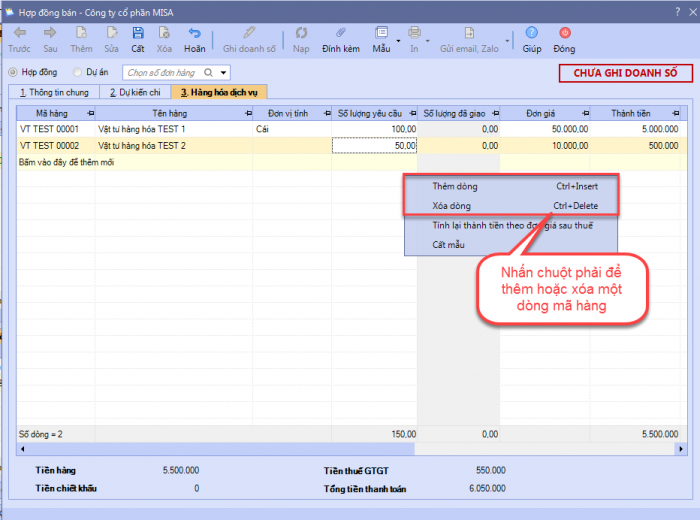Click the Cất (save) toolbar icon

138,33
